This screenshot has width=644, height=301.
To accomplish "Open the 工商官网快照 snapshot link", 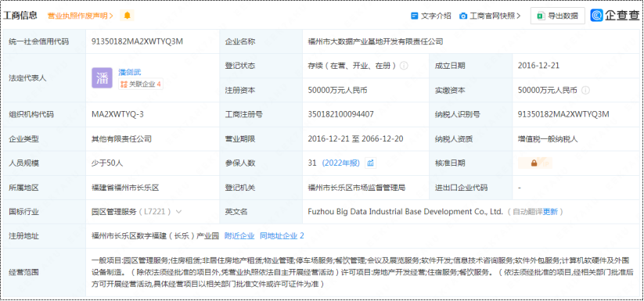I will pos(495,16).
